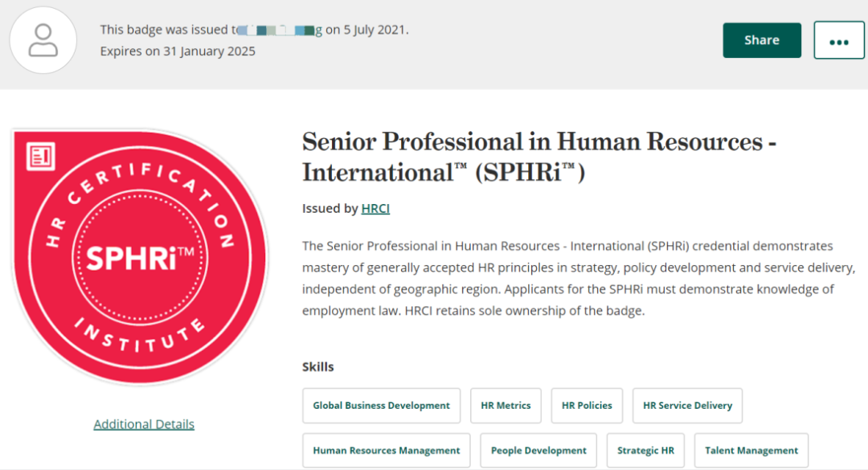Click the SPHRi certification badge image
Viewport: 868px width, 470px height.
point(140,257)
